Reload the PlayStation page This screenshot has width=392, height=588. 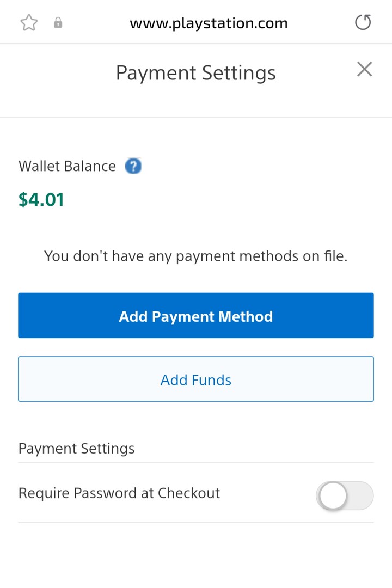coord(363,23)
